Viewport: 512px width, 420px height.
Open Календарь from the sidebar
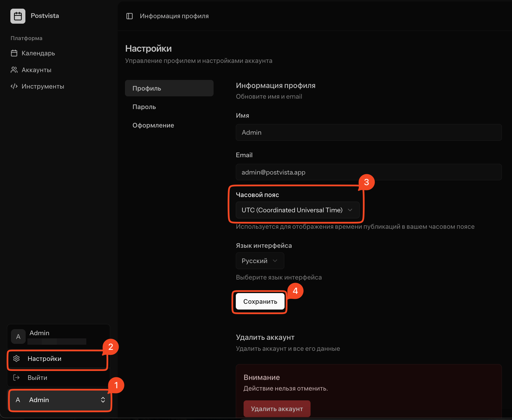(x=38, y=53)
